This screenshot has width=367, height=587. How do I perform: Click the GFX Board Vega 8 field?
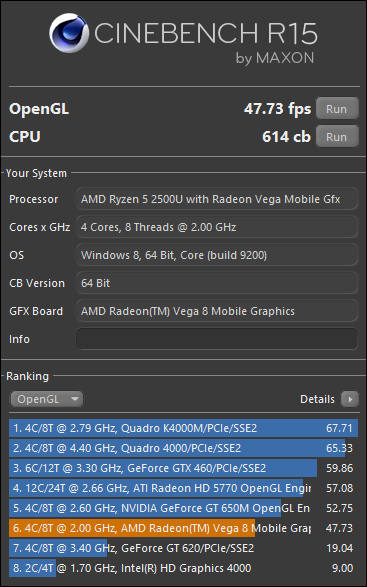click(217, 311)
